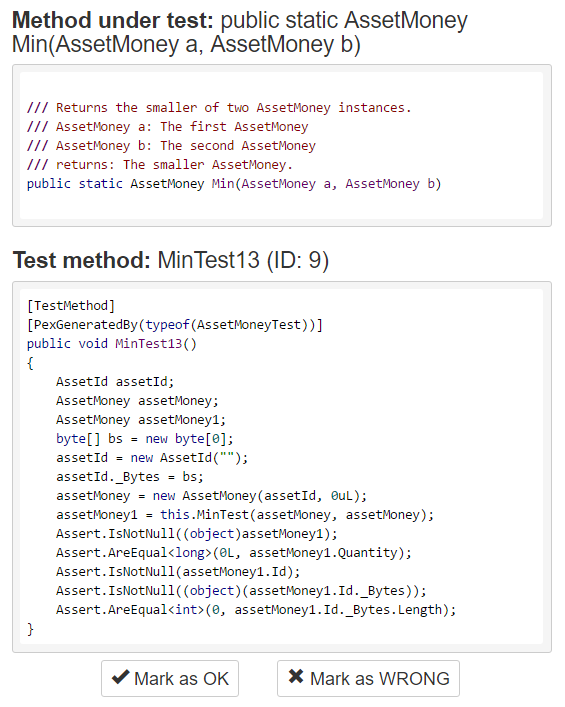Click the Mark as WRONG button
The width and height of the screenshot is (565, 707).
coord(368,678)
